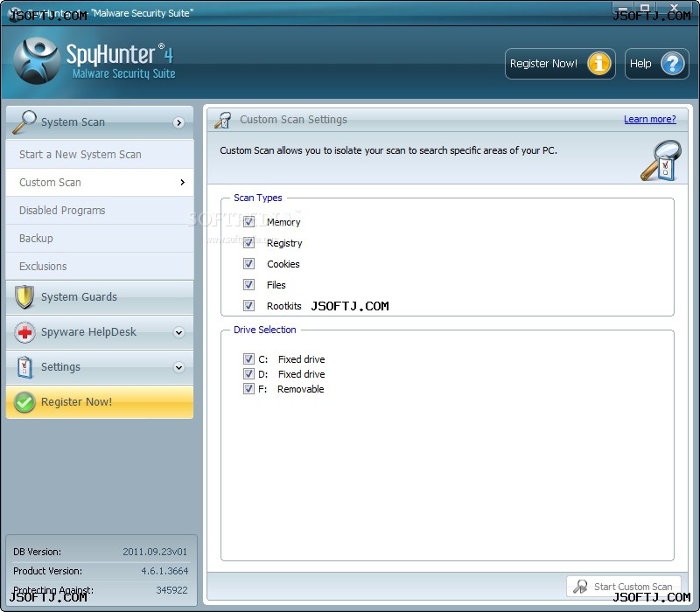Screen dimensions: 700x612
Task: Deselect the D: fixed drive checkbox
Action: click(248, 374)
